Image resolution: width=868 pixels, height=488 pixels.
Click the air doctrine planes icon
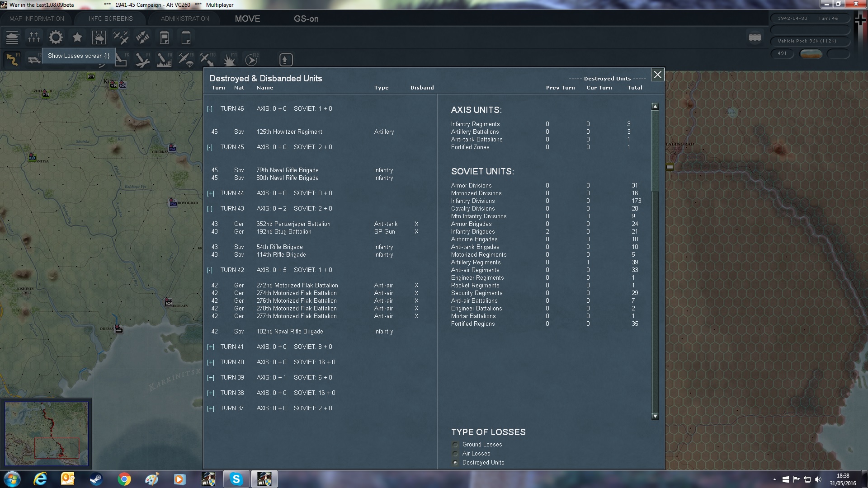point(121,38)
